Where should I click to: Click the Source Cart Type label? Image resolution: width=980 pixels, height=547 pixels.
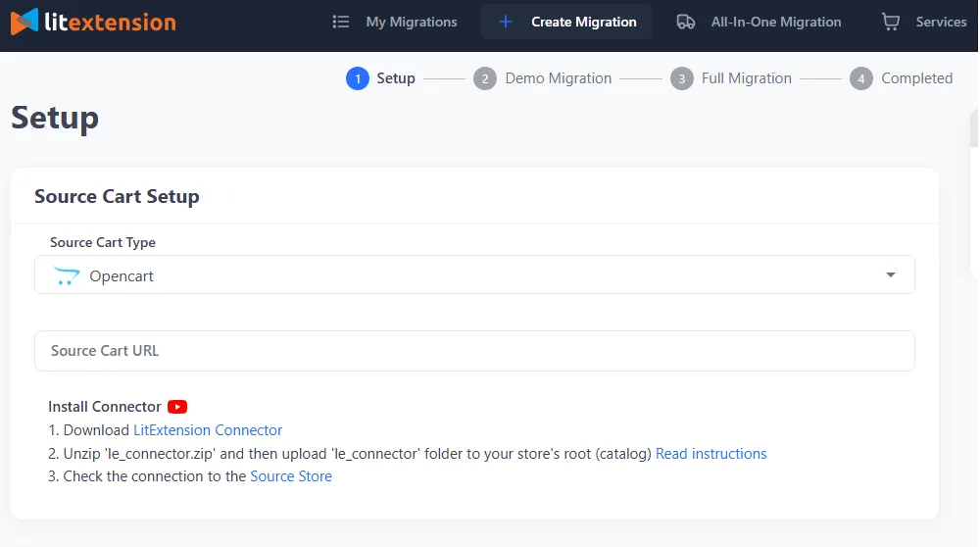click(103, 242)
